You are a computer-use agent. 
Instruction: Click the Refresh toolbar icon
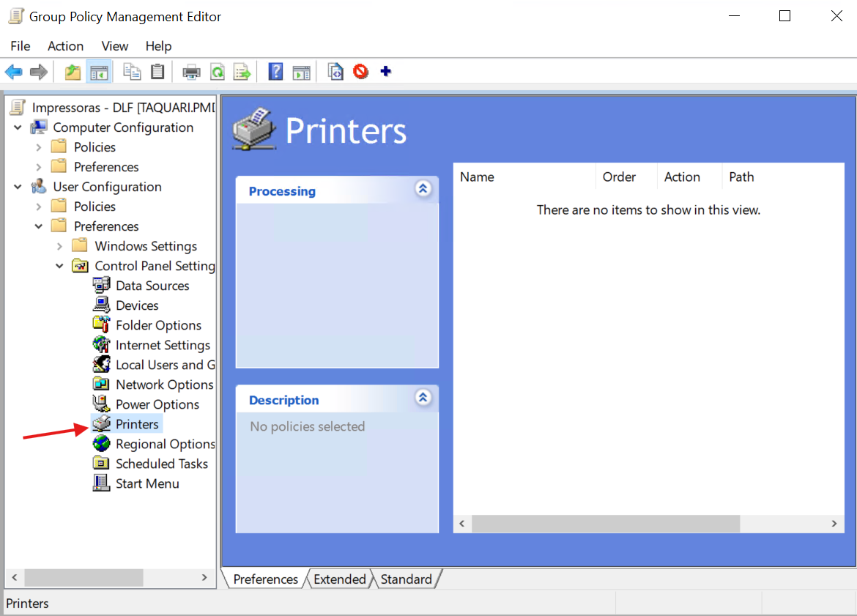[217, 72]
